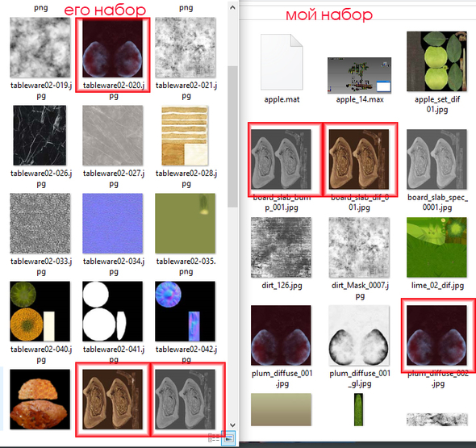This screenshot has width=476, height=448.
Task: Select lime_02_dif.jpg green texture
Action: click(436, 247)
